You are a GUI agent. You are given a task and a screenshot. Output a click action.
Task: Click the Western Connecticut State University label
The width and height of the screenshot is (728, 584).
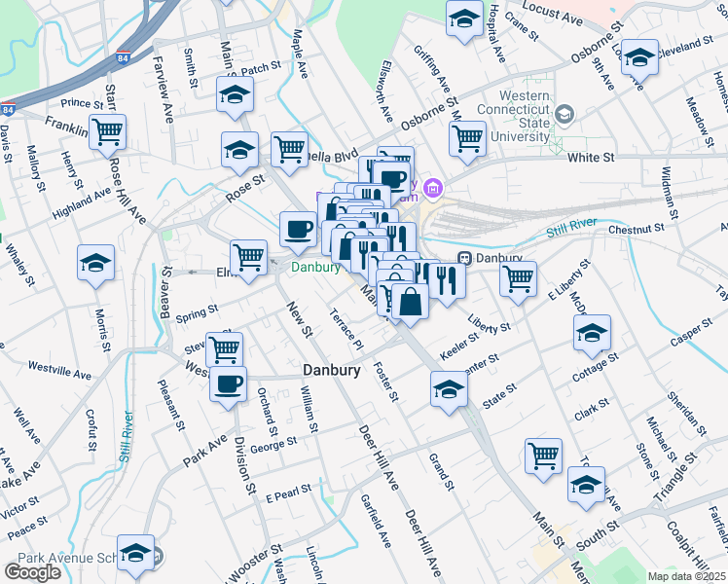[516, 116]
